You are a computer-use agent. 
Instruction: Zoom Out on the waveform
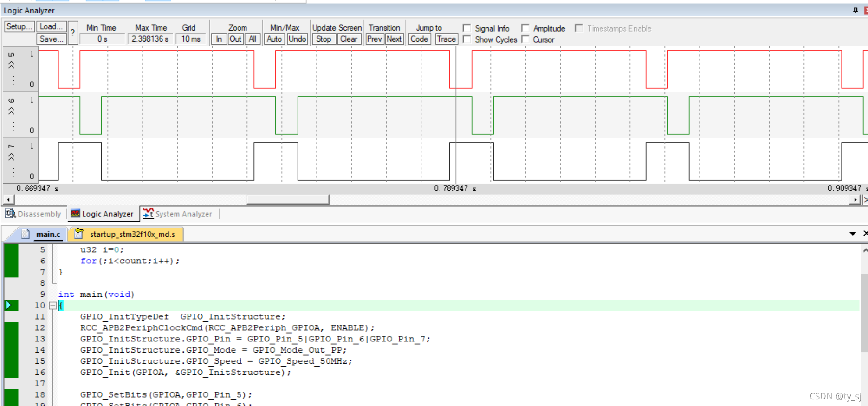pos(235,39)
